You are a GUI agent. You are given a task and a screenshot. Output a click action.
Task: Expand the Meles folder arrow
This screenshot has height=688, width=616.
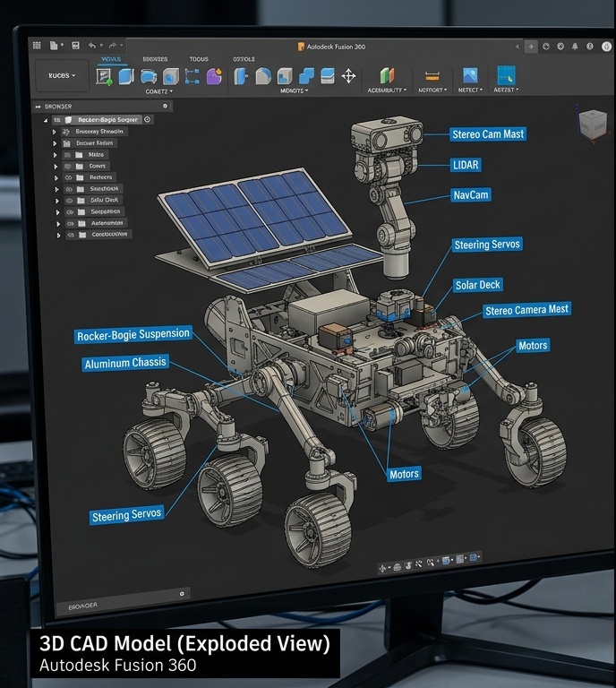tap(55, 155)
